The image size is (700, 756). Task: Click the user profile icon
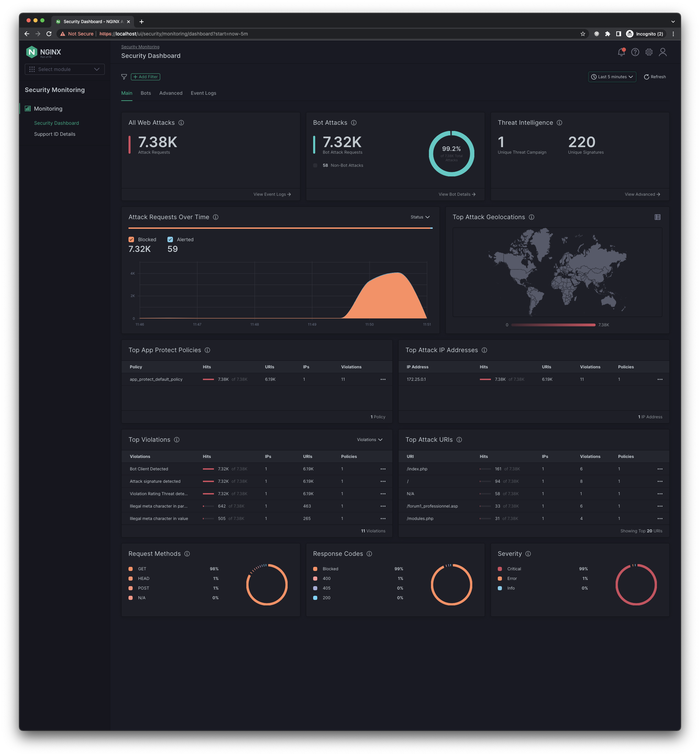tap(662, 52)
